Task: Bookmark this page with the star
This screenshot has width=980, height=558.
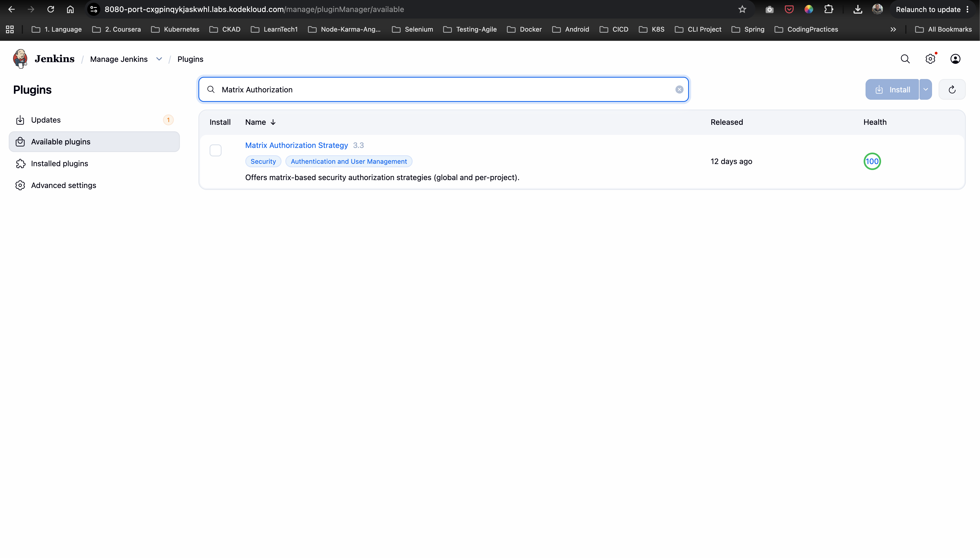Action: [742, 9]
